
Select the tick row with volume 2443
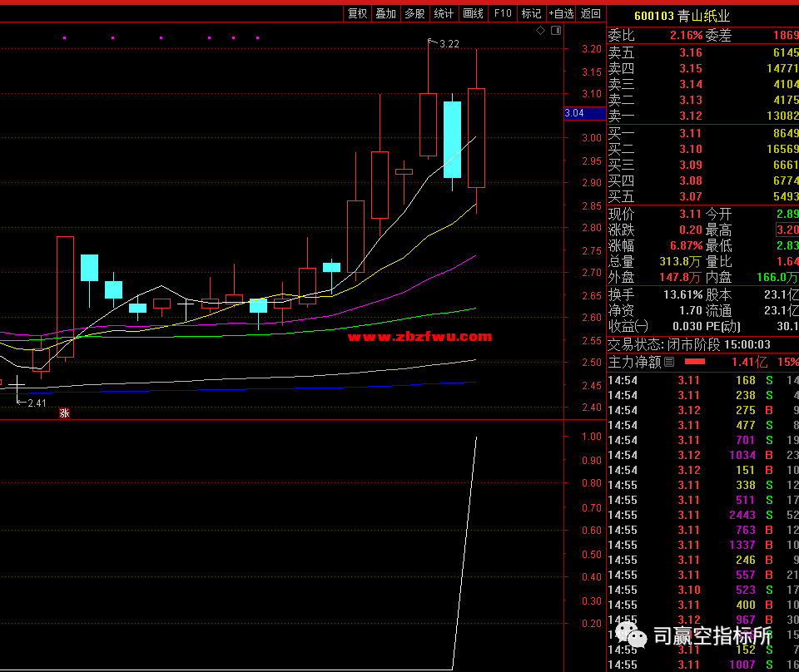[702, 515]
